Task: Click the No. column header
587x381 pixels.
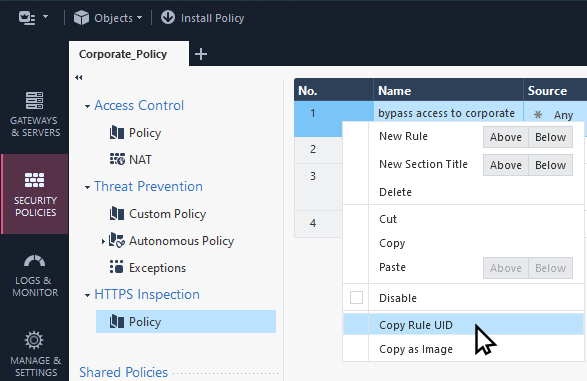Action: tap(334, 90)
